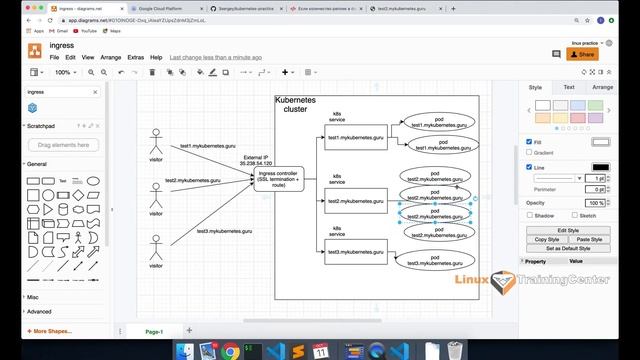Screen dimensions: 640x360
Task: Open the More Shapes link
Action: pyautogui.click(x=49, y=331)
